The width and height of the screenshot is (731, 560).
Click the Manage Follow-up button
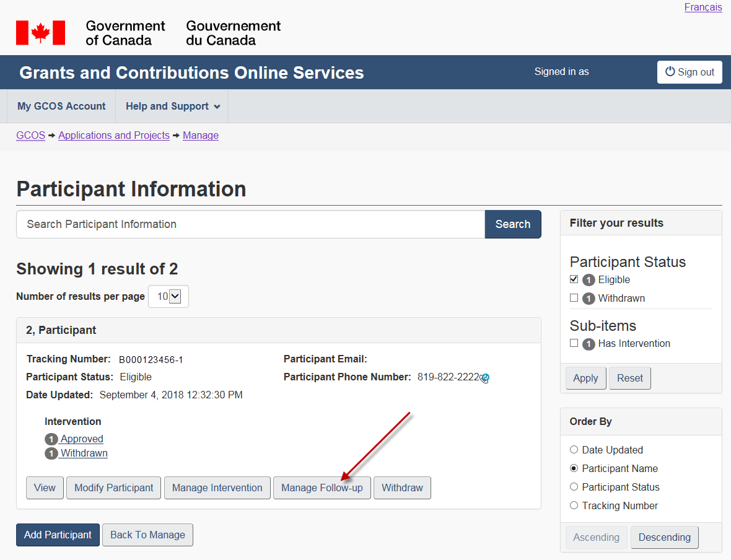click(x=322, y=488)
